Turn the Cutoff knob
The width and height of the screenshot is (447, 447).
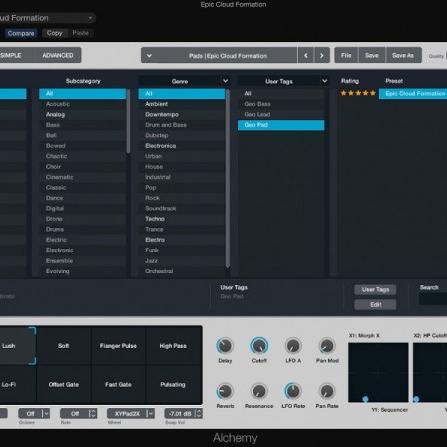tap(259, 346)
